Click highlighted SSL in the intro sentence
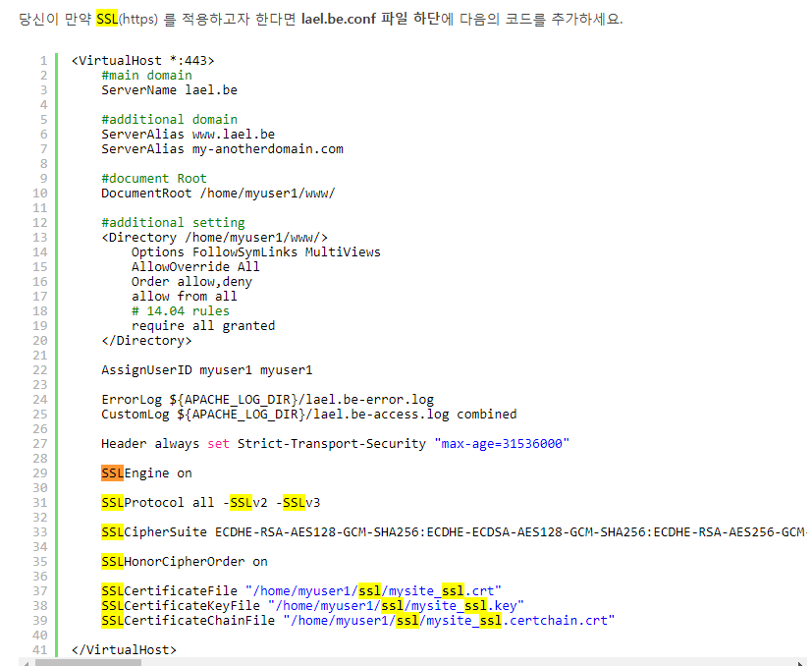Screen dimensions: 812x666 pyautogui.click(x=106, y=19)
